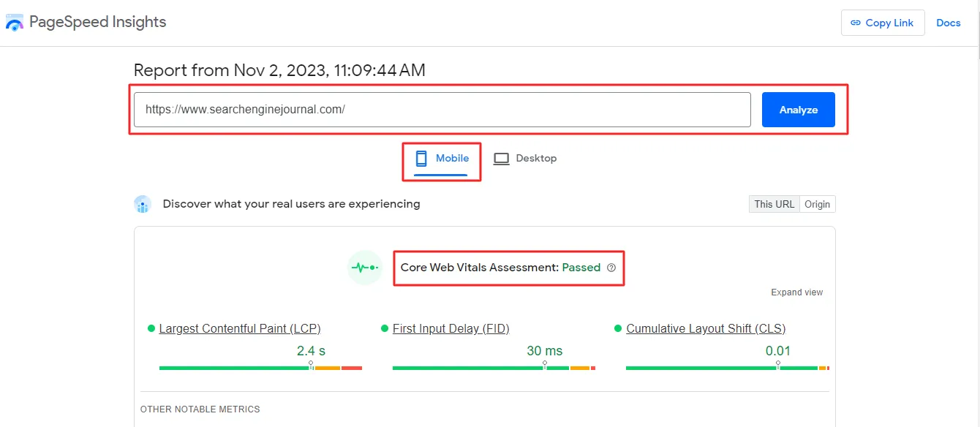Switch report scope to Origin
980x427 pixels.
(x=817, y=204)
